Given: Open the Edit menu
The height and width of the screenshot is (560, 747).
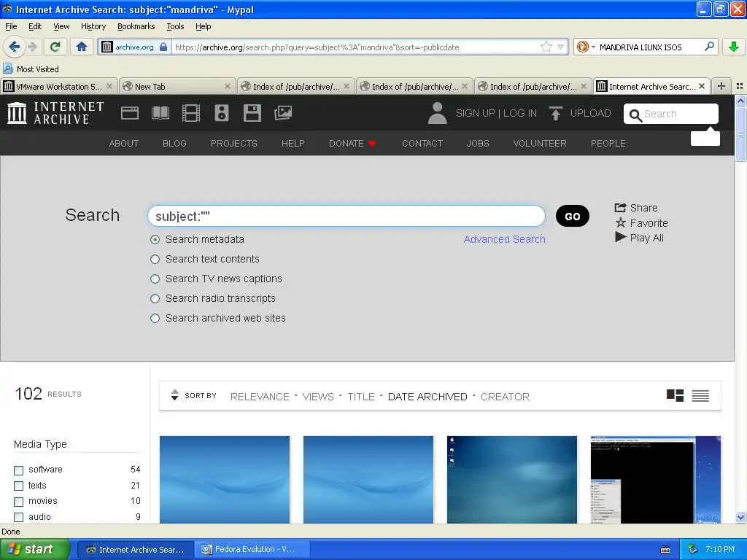Looking at the screenshot, I should 35,26.
